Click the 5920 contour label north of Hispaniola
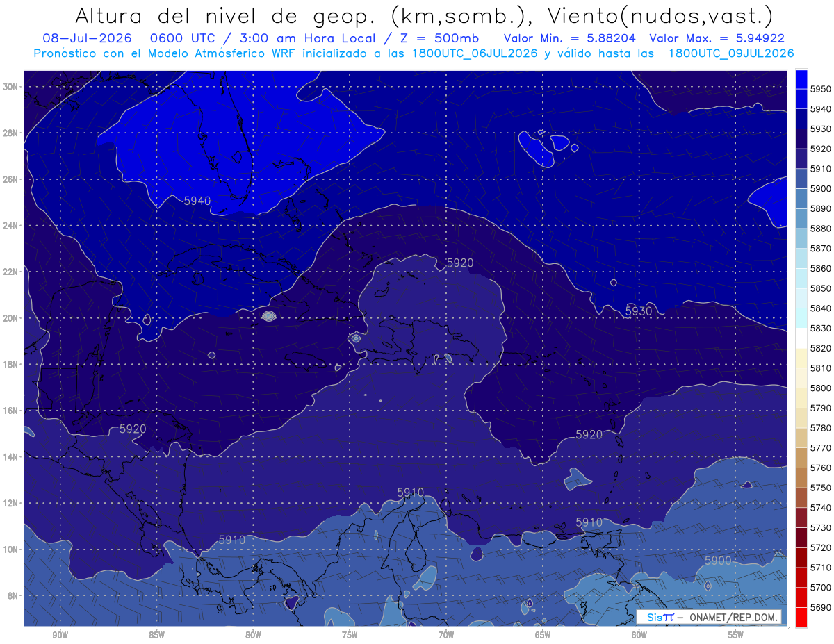834x644 pixels. click(x=459, y=263)
